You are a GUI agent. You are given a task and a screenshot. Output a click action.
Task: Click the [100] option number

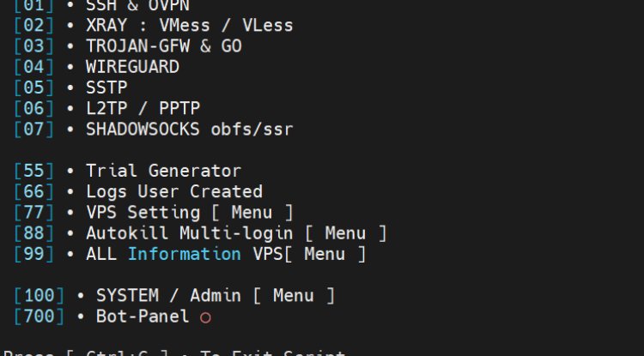click(x=39, y=295)
